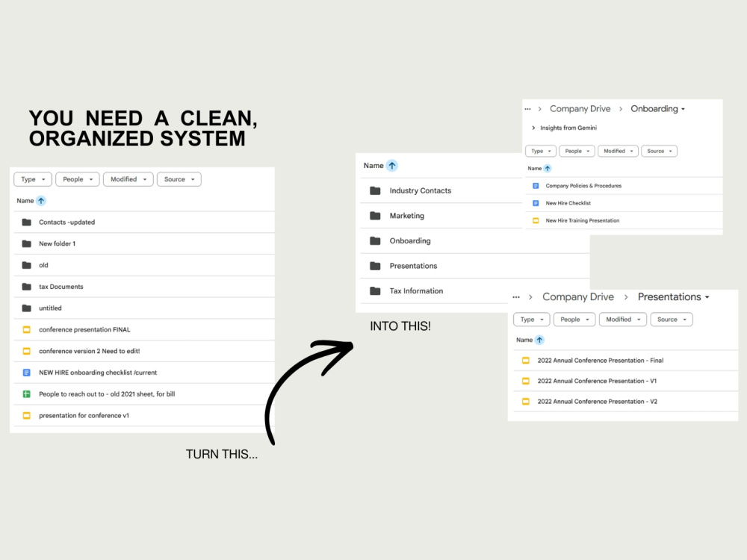Select the 2022 Annual Conference Presentation - V2 file name
Image resolution: width=747 pixels, height=560 pixels.
click(x=598, y=402)
